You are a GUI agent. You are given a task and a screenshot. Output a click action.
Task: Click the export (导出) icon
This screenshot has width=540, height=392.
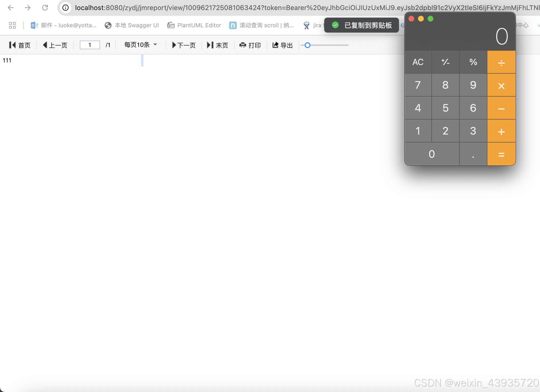click(275, 45)
